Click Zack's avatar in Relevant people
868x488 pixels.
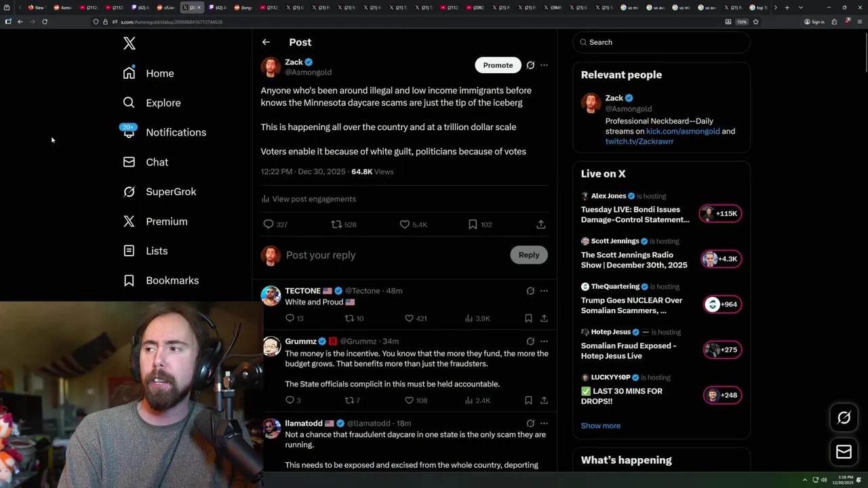point(591,103)
